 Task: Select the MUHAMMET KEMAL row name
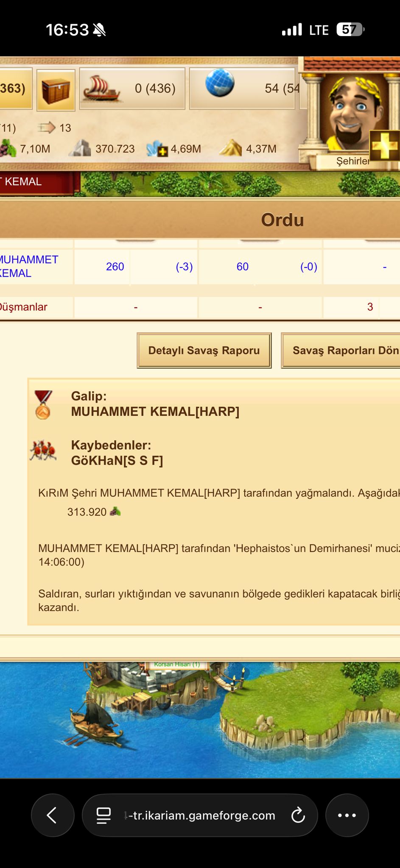coord(29,266)
